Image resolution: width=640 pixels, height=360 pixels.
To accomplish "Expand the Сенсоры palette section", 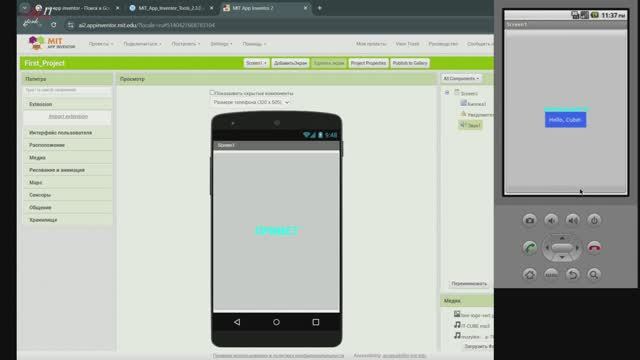I will point(68,195).
